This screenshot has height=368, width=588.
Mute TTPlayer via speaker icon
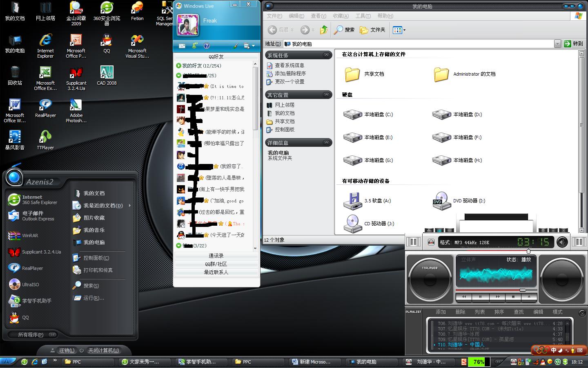click(562, 242)
